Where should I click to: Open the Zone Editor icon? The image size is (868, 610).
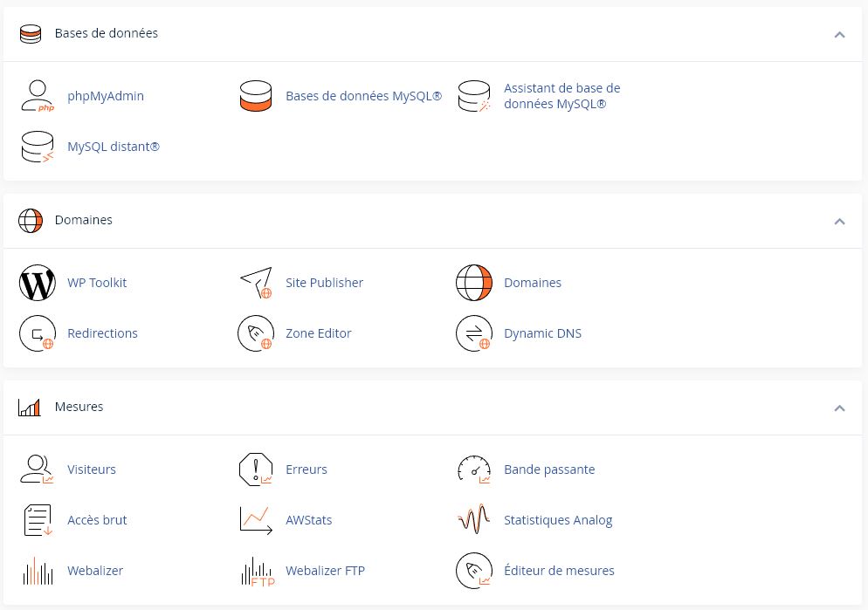pos(256,333)
